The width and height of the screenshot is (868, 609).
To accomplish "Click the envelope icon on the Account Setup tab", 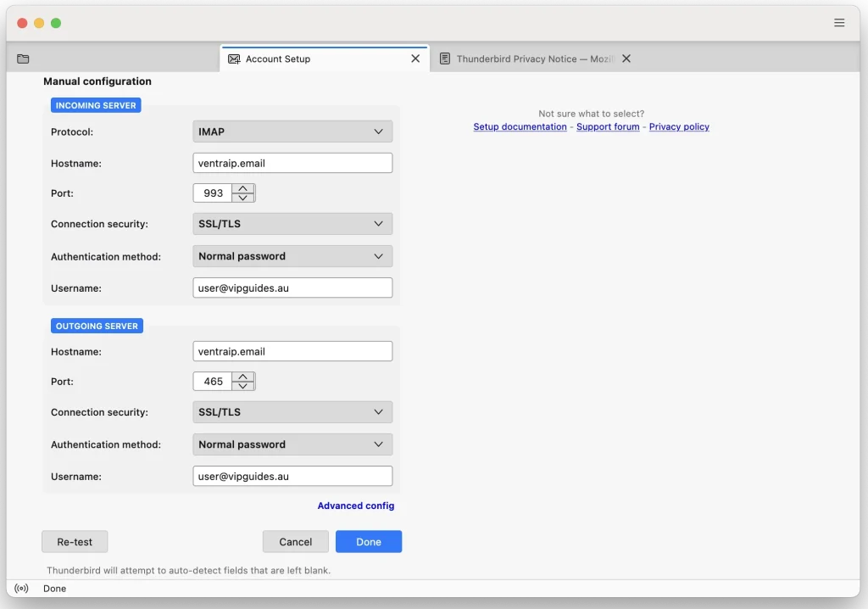I will [234, 59].
